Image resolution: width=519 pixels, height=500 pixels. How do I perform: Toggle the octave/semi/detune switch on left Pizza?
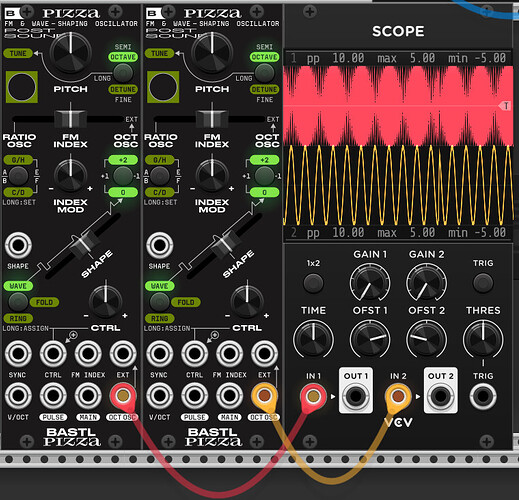123,72
